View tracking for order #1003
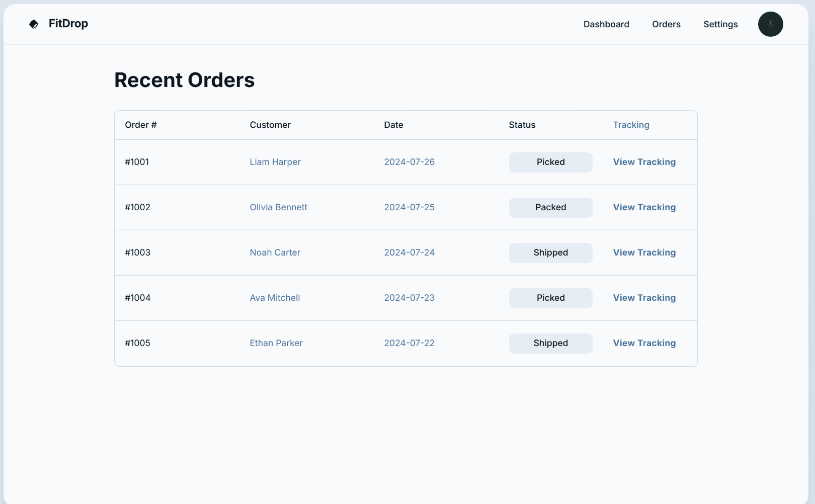 644,253
